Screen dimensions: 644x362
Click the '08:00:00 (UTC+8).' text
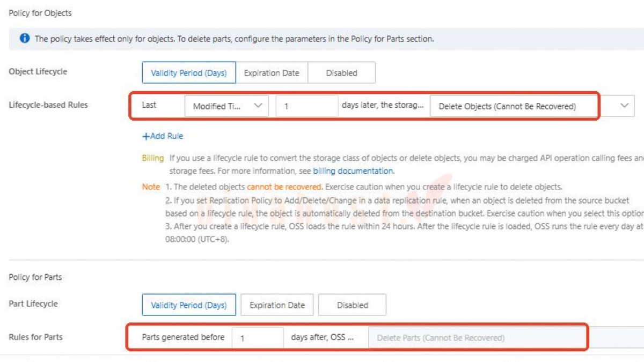coord(197,240)
